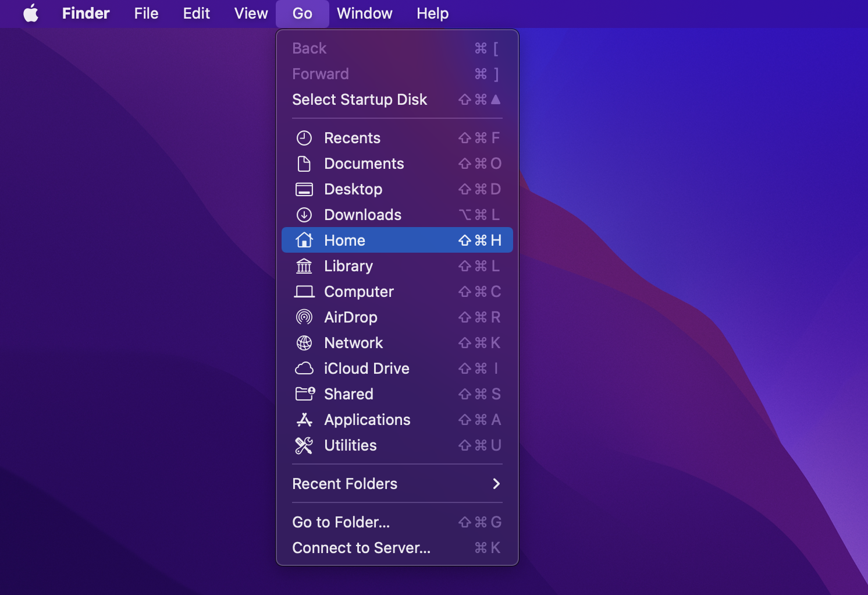Click the Recents clock icon
Viewport: 868px width, 595px height.
point(304,138)
